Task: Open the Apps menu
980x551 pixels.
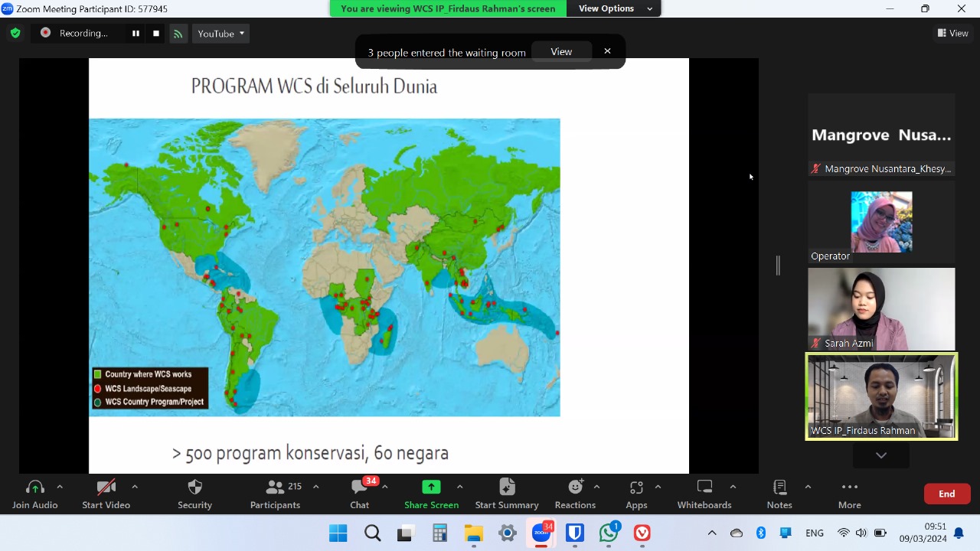Action: pyautogui.click(x=636, y=494)
